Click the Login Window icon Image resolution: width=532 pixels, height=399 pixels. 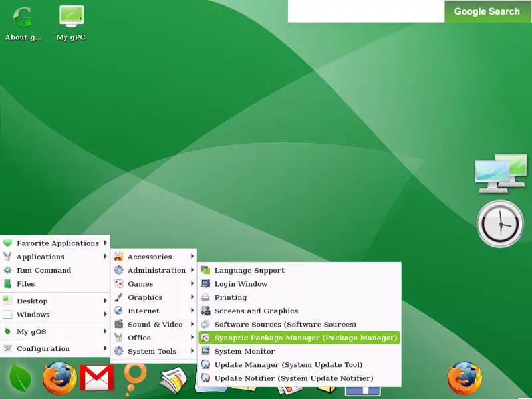pyautogui.click(x=205, y=284)
